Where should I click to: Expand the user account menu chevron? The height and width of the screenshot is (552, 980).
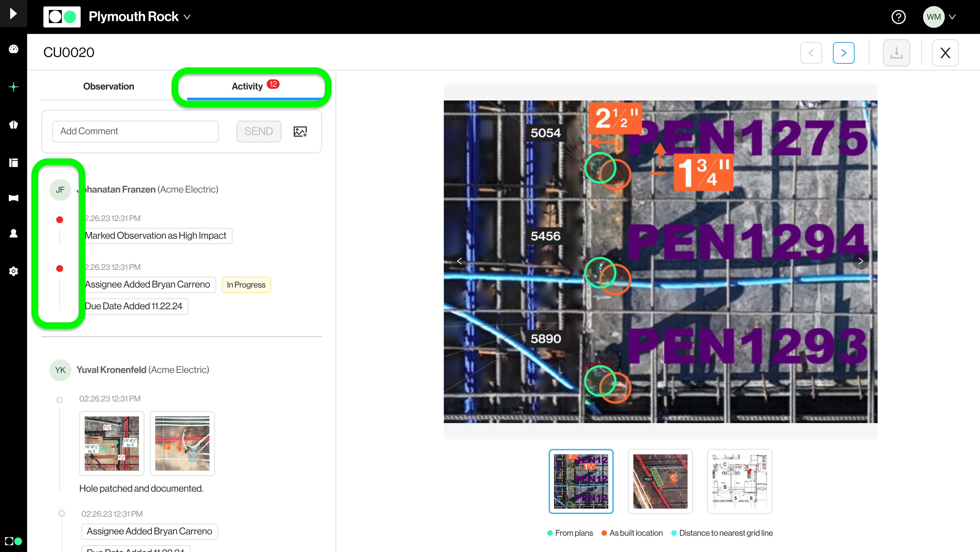click(952, 17)
